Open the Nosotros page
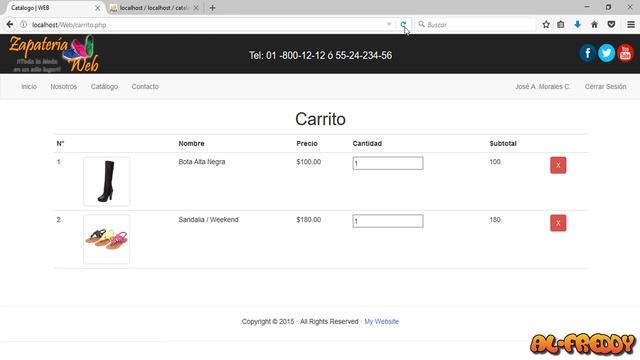Screen dimensions: 640x360 click(64, 87)
